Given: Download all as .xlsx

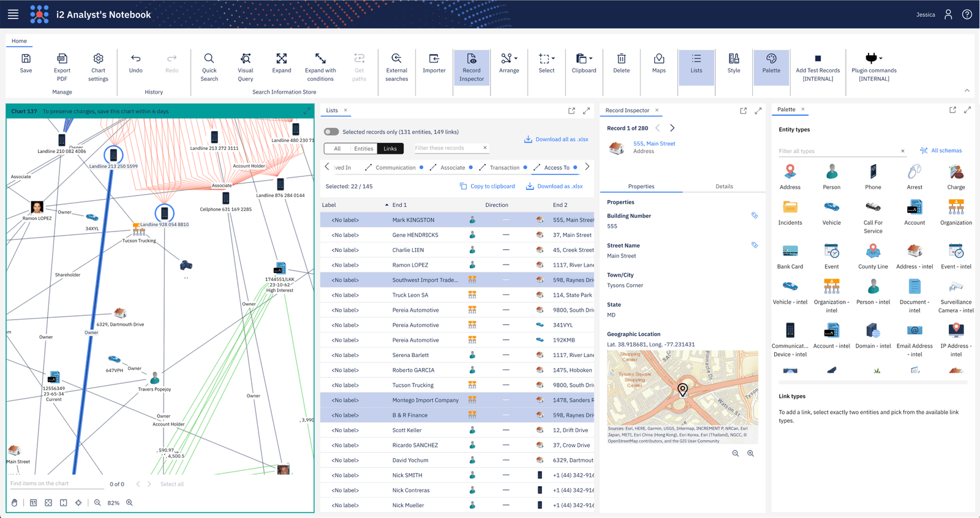Looking at the screenshot, I should pyautogui.click(x=556, y=140).
